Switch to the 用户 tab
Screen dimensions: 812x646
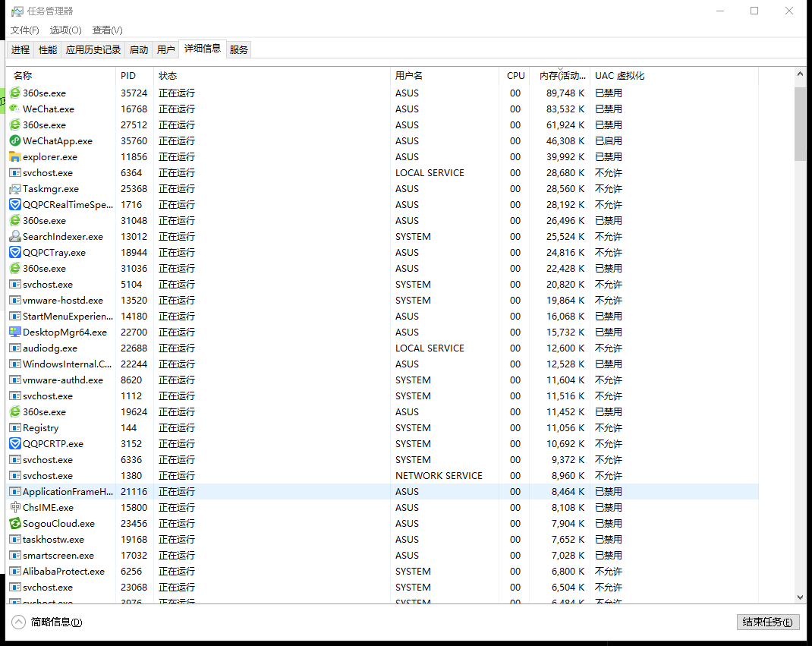(x=165, y=50)
